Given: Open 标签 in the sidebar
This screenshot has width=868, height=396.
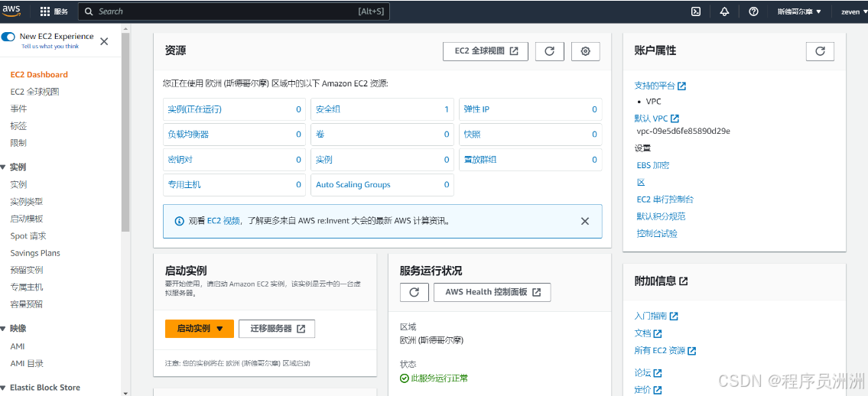Looking at the screenshot, I should [x=18, y=126].
